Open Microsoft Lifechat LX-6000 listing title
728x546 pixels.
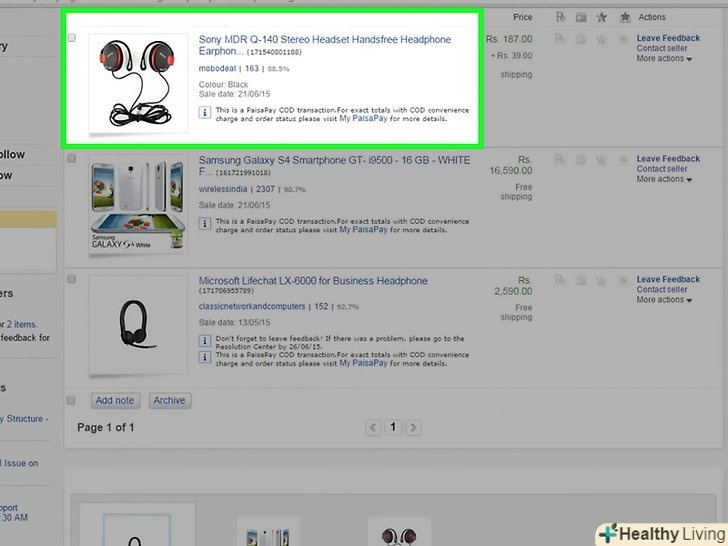pos(313,281)
